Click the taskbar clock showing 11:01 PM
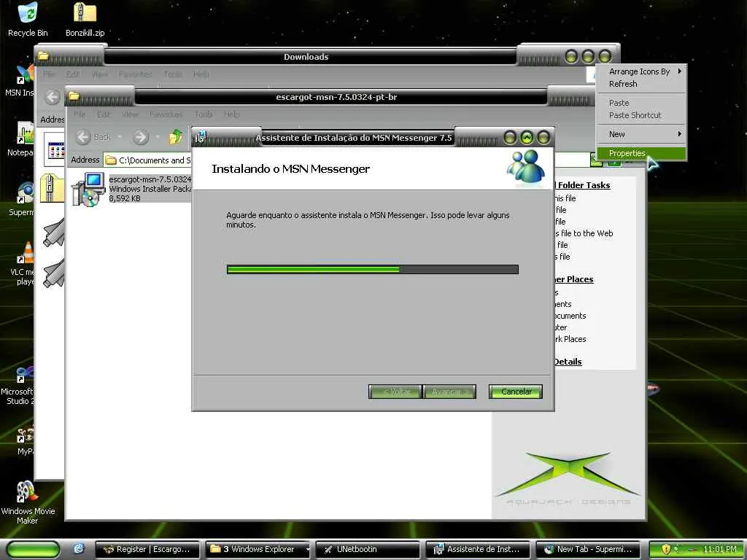 point(720,549)
